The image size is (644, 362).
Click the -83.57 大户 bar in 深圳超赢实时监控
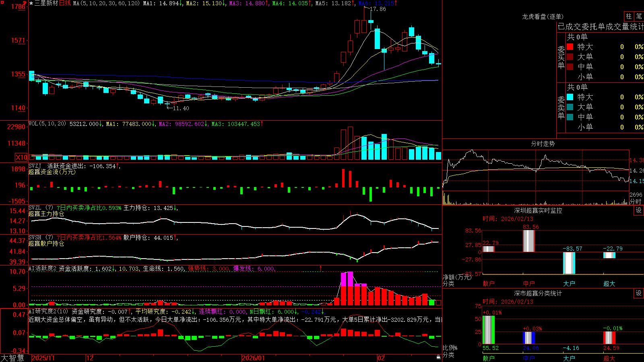569,263
